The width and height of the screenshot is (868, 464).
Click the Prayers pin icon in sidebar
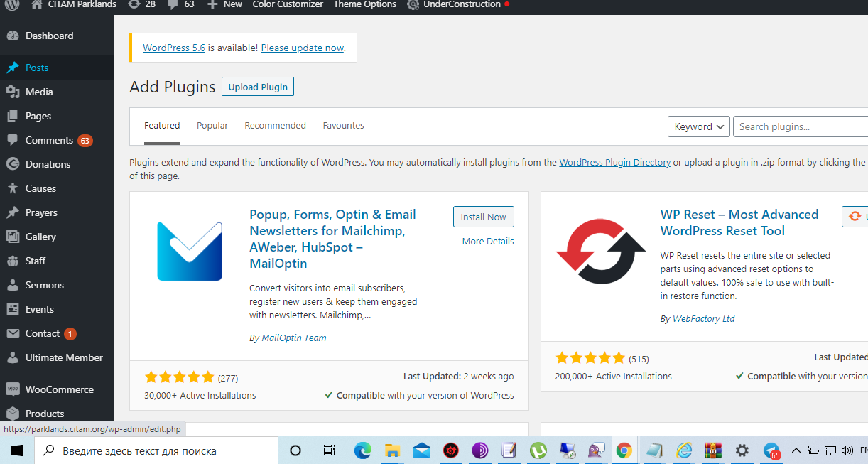[x=12, y=212]
